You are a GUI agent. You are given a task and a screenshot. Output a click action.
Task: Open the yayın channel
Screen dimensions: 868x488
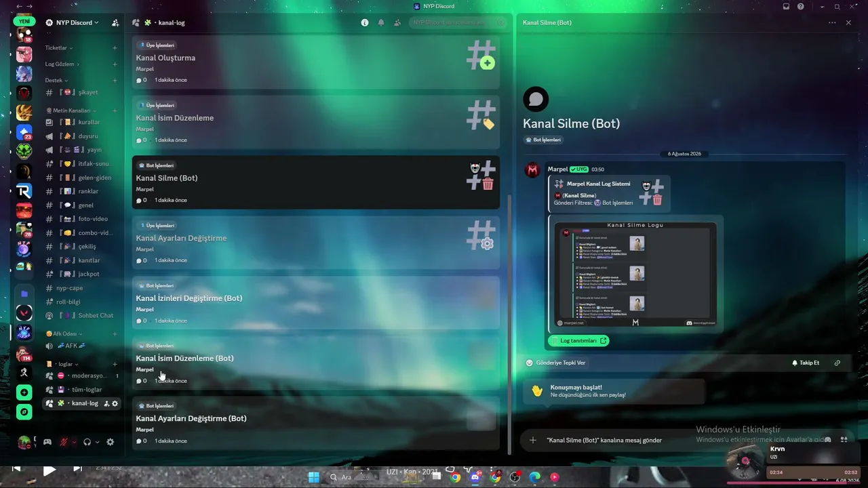click(x=81, y=150)
